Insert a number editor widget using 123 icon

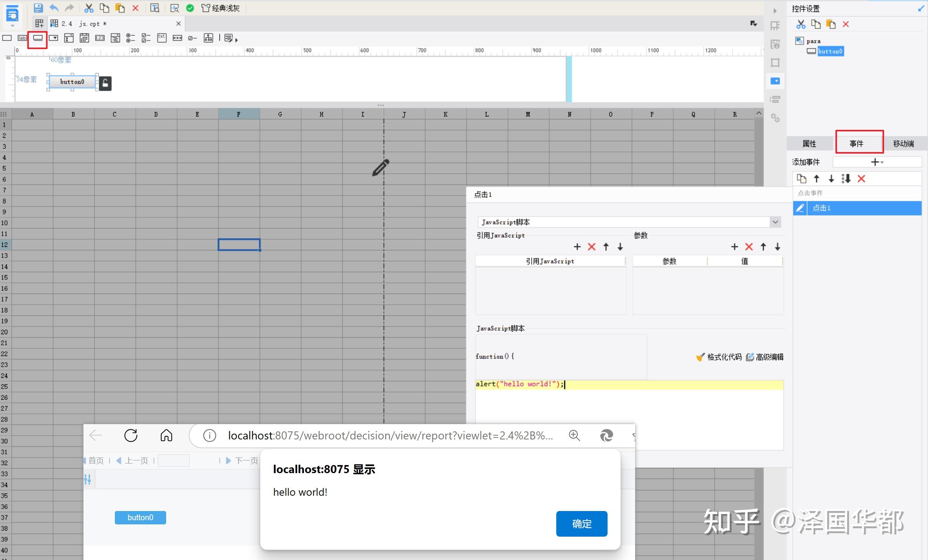click(x=100, y=38)
